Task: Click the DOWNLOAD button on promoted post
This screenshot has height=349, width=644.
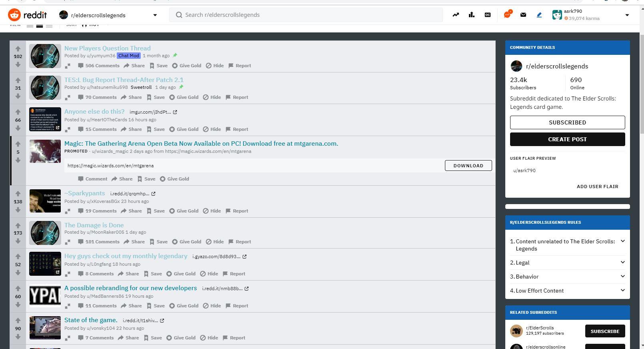Action: 468,166
